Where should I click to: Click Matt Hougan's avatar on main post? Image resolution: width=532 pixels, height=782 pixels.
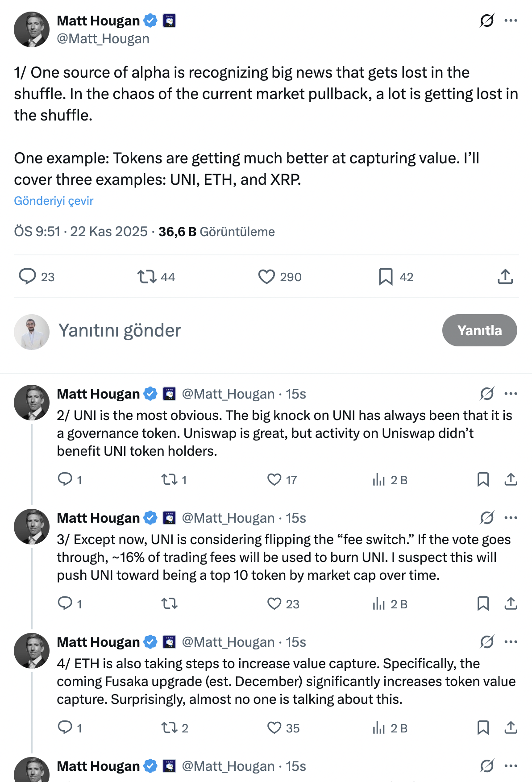pyautogui.click(x=32, y=29)
